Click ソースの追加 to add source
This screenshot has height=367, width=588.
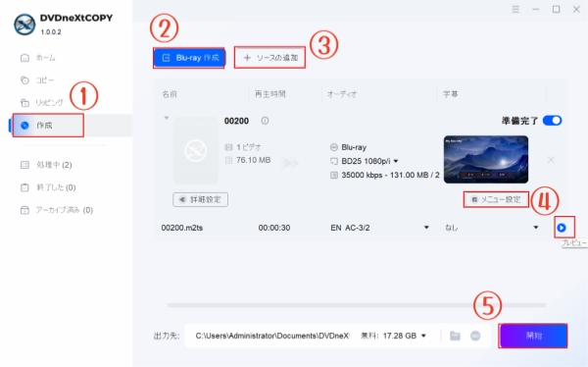(269, 58)
